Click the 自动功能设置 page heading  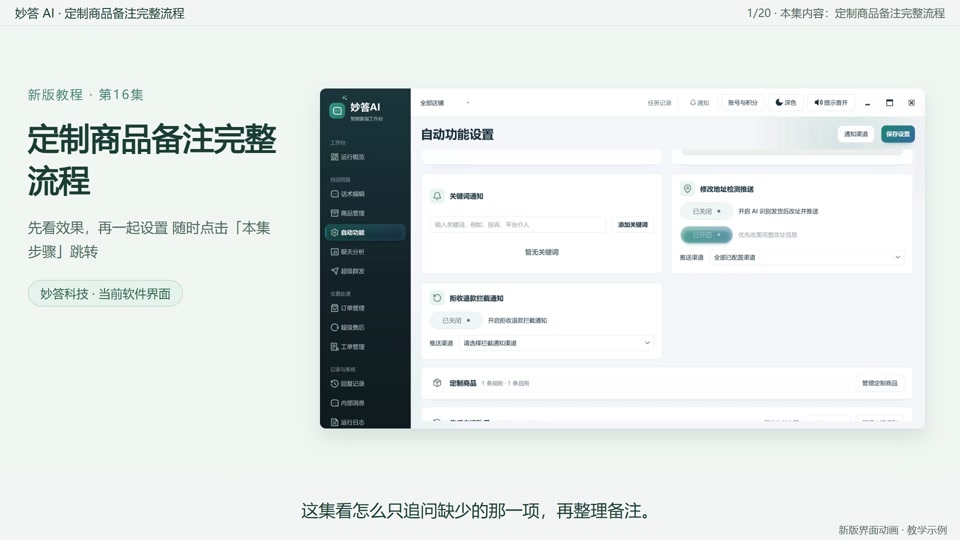(457, 135)
